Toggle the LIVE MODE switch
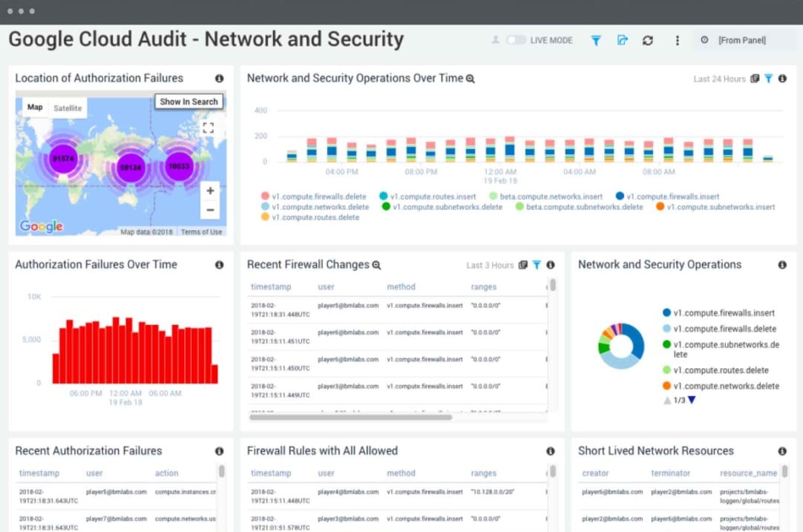This screenshot has height=532, width=803. 516,40
